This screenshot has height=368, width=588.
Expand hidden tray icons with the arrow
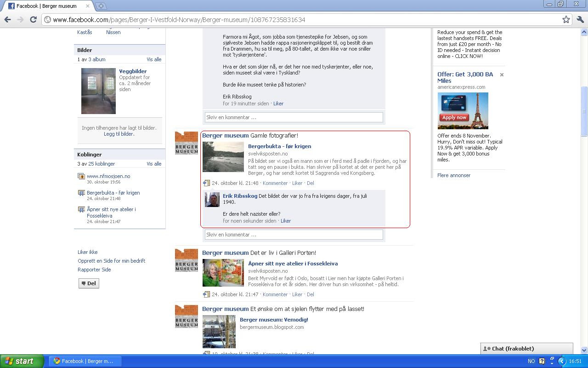[561, 361]
